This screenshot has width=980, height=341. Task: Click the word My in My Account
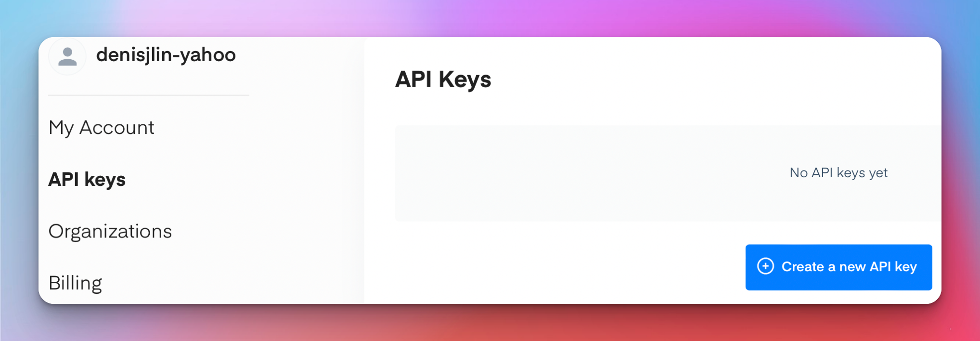61,128
